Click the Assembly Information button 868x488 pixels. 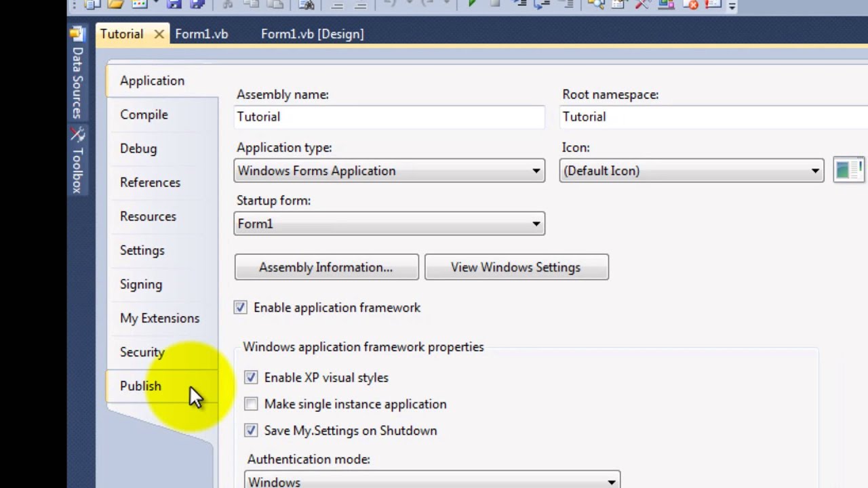click(x=326, y=267)
